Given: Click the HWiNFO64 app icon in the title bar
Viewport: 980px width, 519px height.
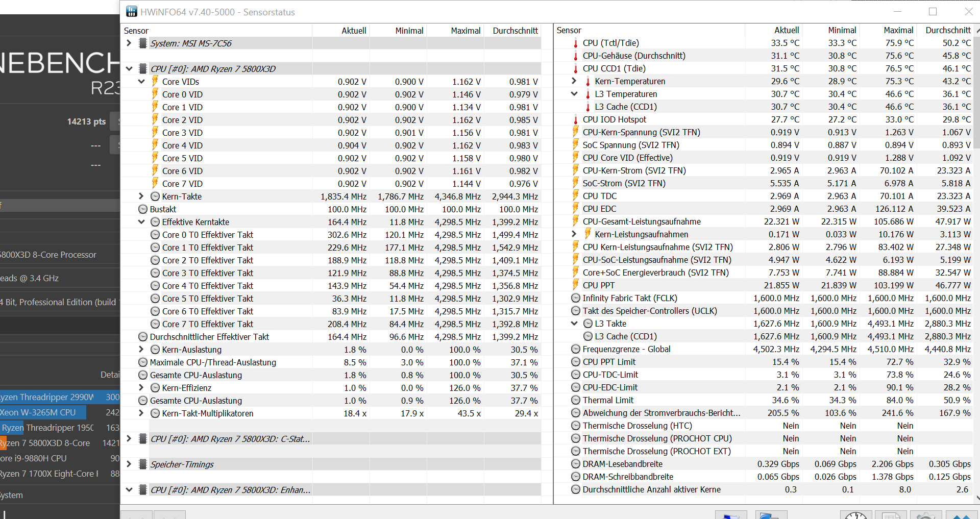Looking at the screenshot, I should click(132, 12).
